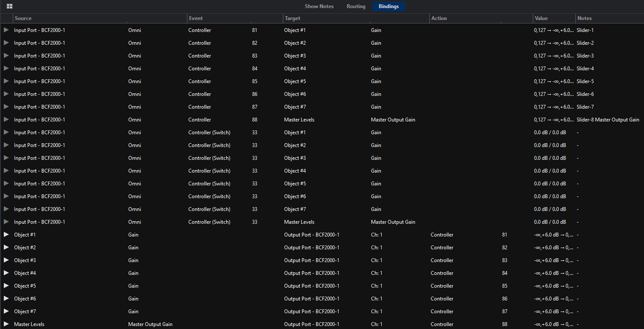The width and height of the screenshot is (644, 329).
Task: Click triangle of Controller (Switch) Object #1 row
Action: pos(6,133)
